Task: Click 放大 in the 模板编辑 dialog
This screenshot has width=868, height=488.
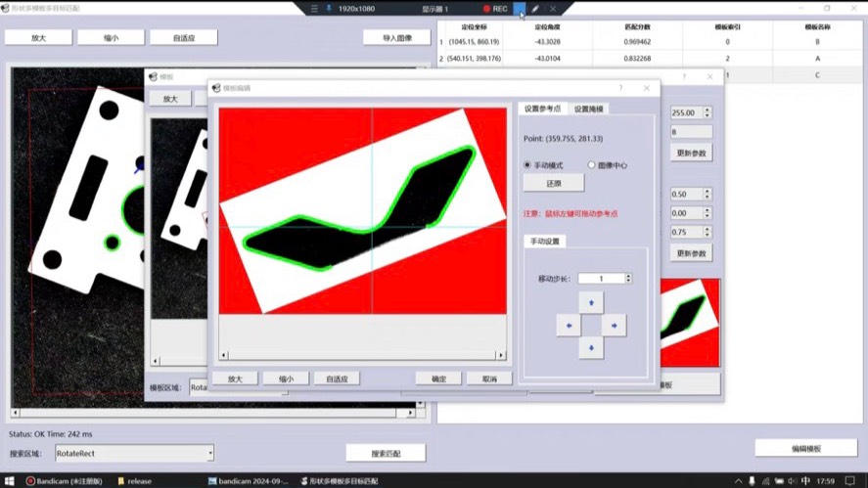Action: click(235, 379)
